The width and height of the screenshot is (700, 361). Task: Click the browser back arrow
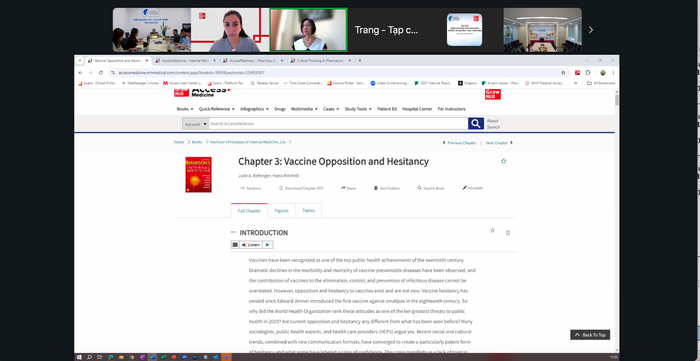80,72
